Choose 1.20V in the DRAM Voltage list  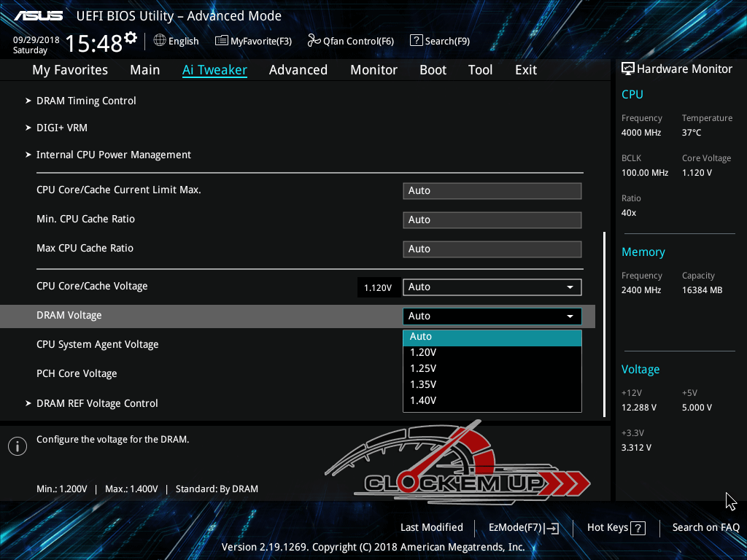coord(423,352)
